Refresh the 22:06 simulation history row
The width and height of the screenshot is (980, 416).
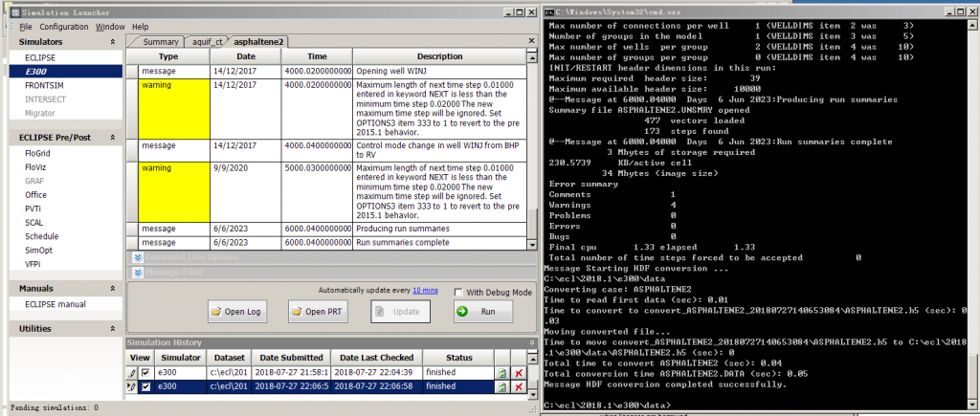pos(501,386)
